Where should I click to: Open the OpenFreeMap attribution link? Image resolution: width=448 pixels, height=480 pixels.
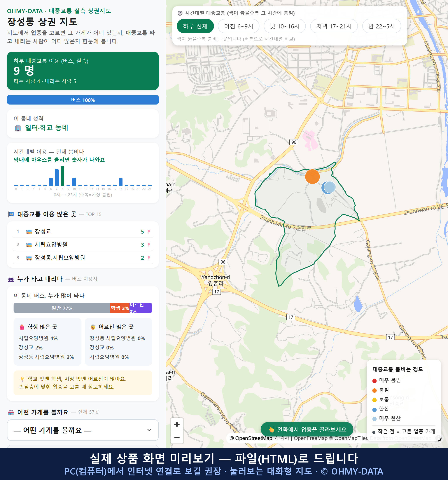coord(310,438)
